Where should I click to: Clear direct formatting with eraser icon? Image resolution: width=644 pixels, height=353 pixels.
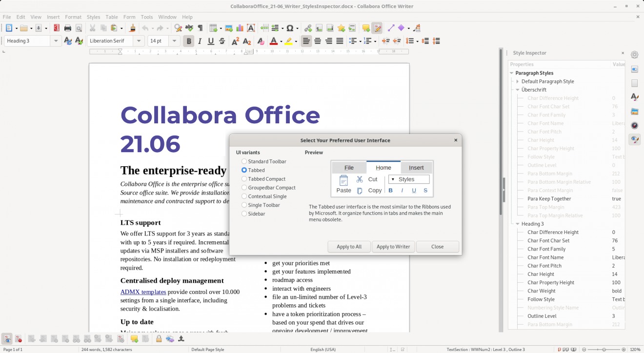261,41
